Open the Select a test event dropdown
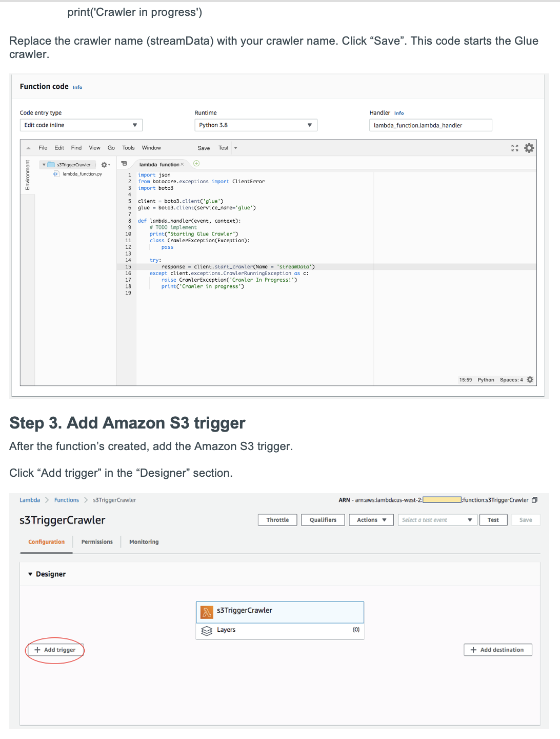The width and height of the screenshot is (560, 739). point(437,520)
